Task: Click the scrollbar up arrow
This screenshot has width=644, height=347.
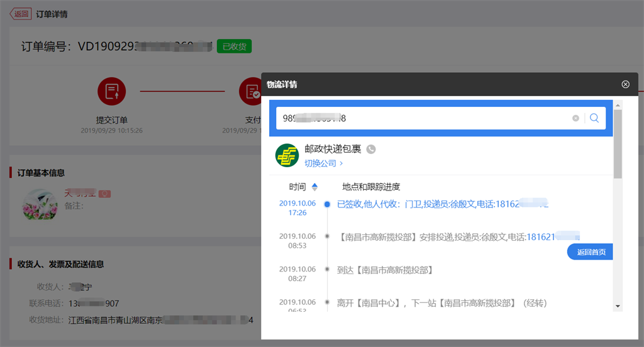Action: click(x=618, y=104)
